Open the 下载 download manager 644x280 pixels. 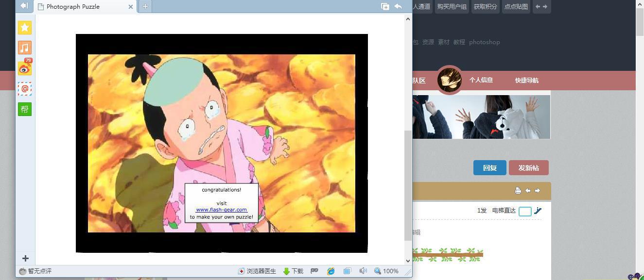(293, 271)
